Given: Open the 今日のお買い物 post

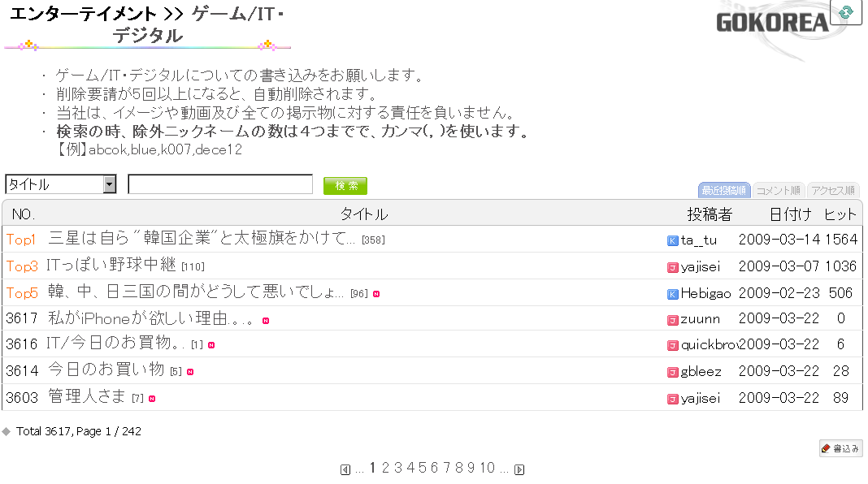Looking at the screenshot, I should pos(106,371).
